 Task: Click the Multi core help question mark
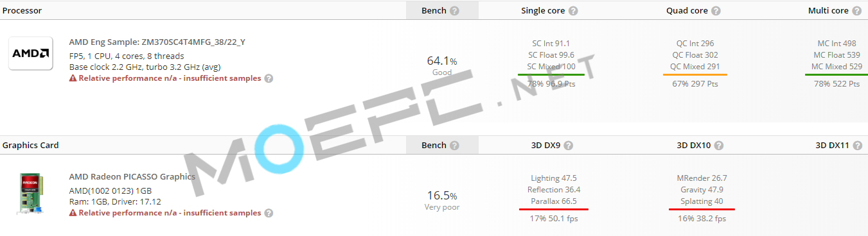pyautogui.click(x=856, y=11)
